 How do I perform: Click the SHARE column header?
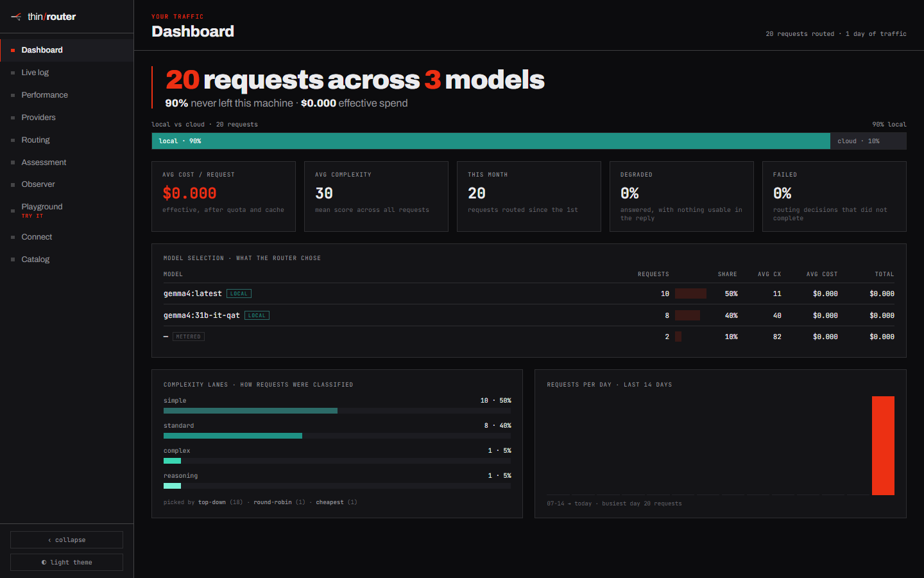728,274
